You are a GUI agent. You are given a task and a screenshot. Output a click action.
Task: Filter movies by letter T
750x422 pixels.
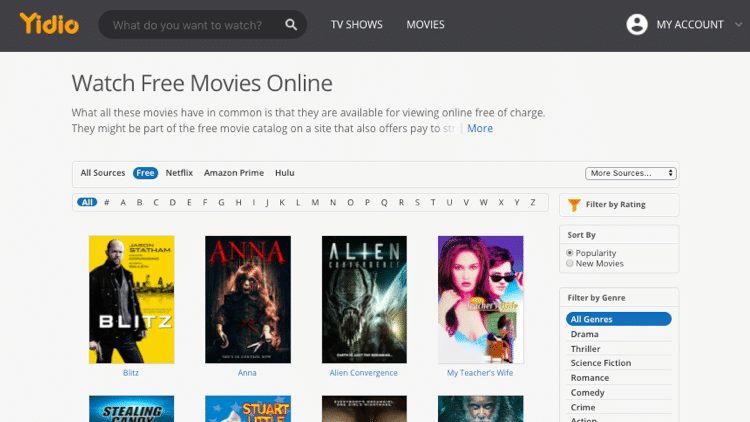[433, 202]
